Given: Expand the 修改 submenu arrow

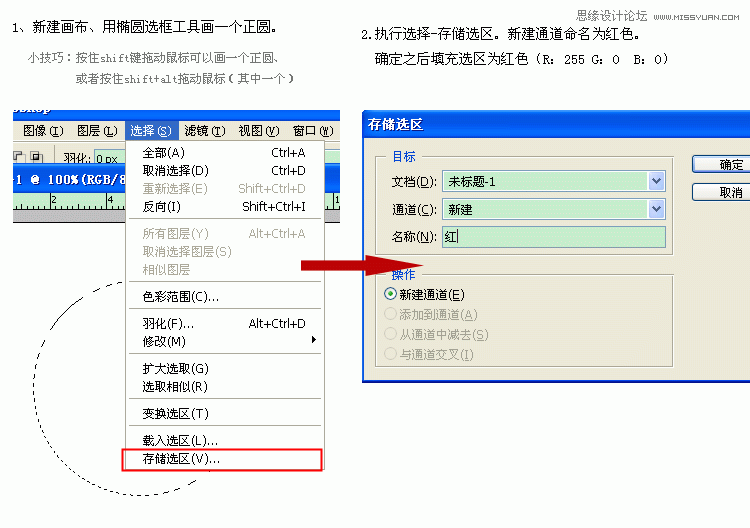Looking at the screenshot, I should [314, 341].
